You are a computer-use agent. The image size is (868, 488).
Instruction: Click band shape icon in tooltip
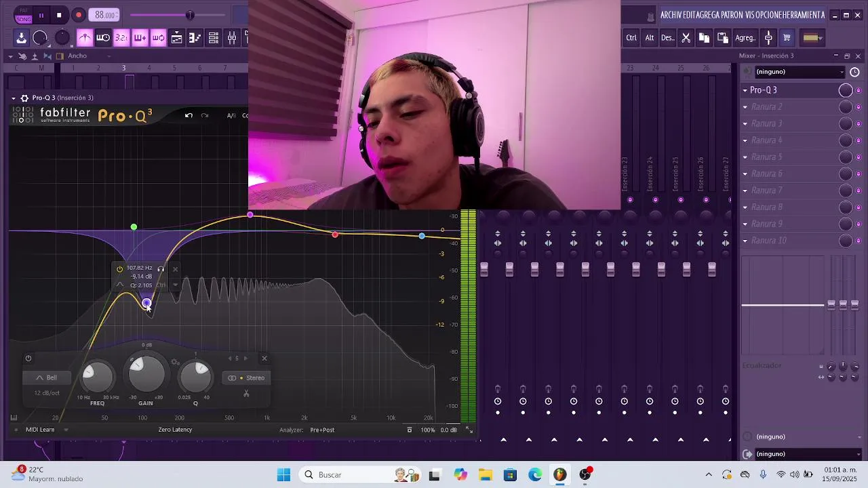coord(119,285)
